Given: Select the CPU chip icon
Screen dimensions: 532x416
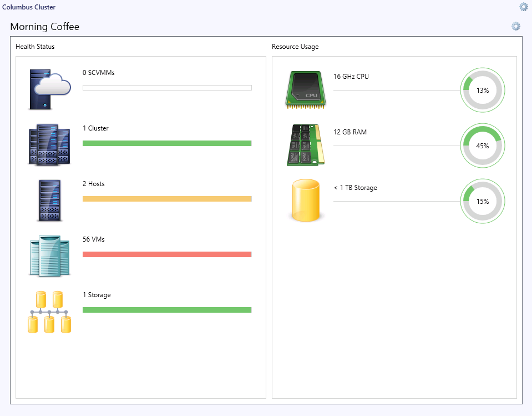Looking at the screenshot, I should pyautogui.click(x=305, y=89).
